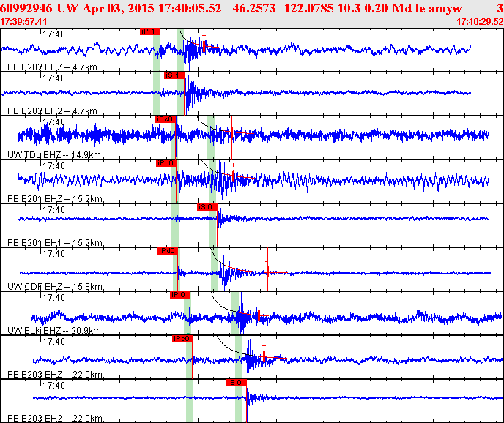Click the event ID '60992946' in the header
This screenshot has height=423, width=504.
tap(26, 8)
